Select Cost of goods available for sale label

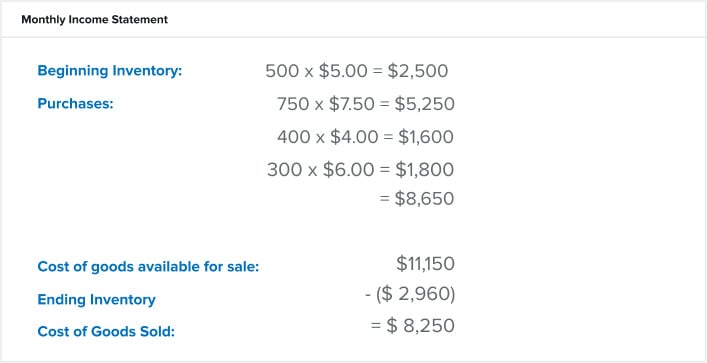pyautogui.click(x=148, y=267)
